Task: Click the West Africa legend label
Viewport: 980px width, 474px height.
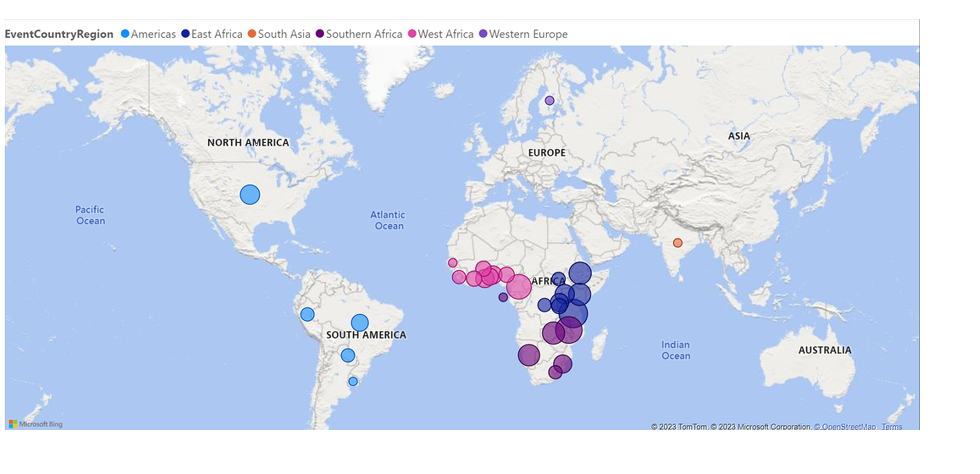Action: tap(445, 34)
